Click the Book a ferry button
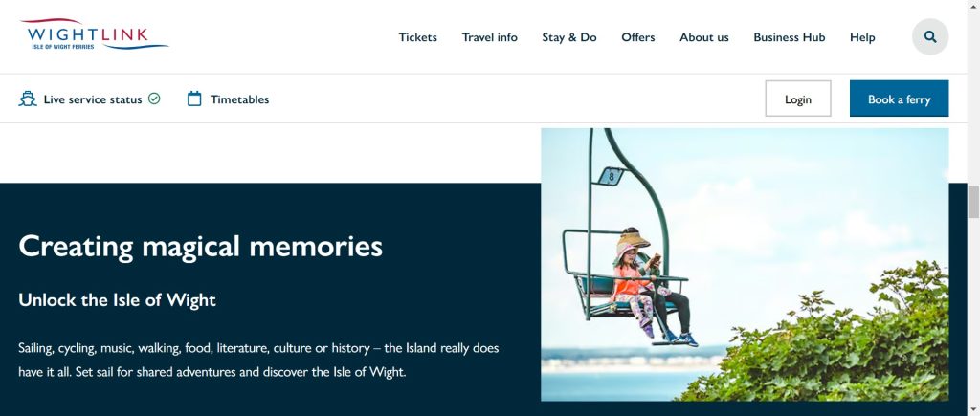 click(x=899, y=99)
